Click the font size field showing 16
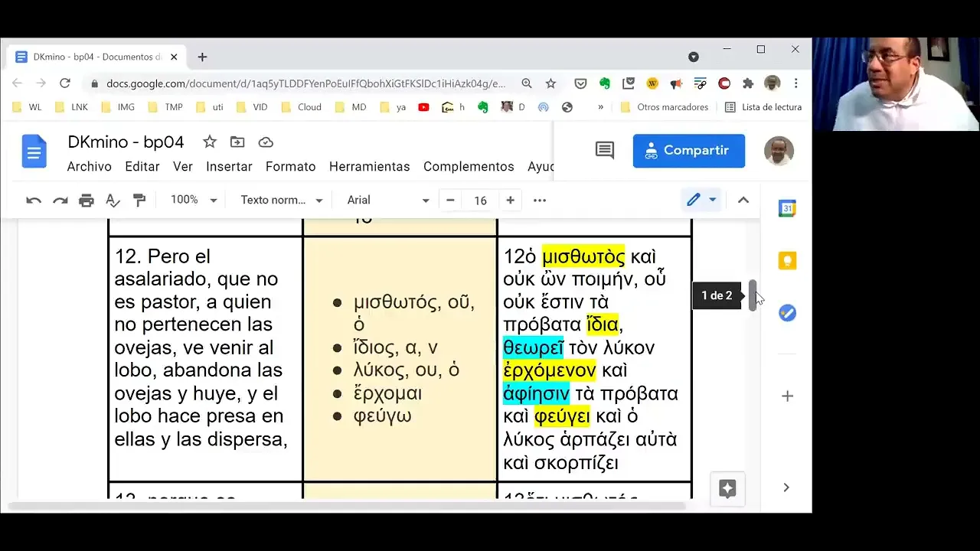Image resolution: width=980 pixels, height=551 pixels. [x=480, y=200]
